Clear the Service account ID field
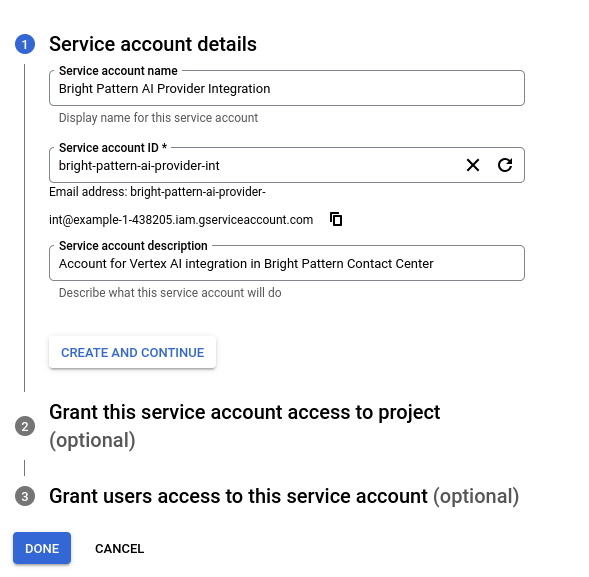 pos(473,165)
